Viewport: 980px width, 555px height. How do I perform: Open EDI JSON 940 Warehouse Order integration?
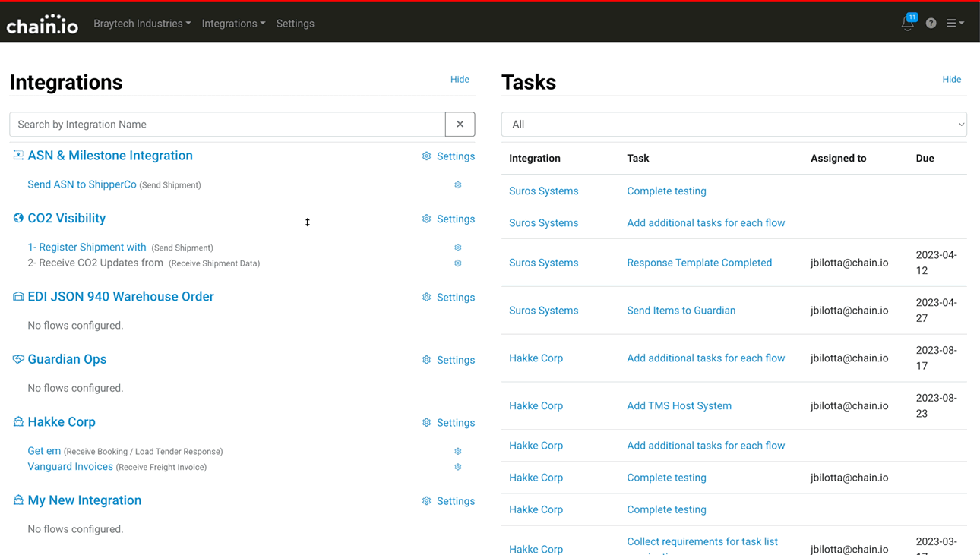click(x=121, y=297)
